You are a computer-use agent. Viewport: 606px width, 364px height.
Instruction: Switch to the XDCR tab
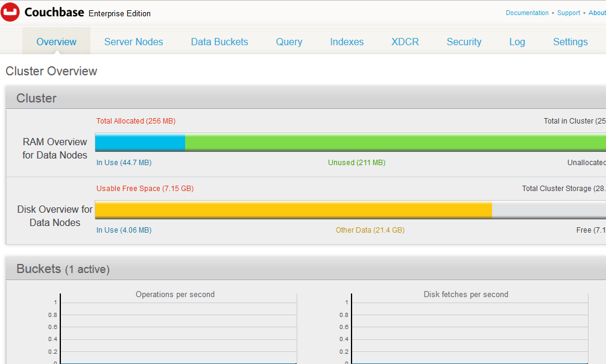click(x=405, y=42)
